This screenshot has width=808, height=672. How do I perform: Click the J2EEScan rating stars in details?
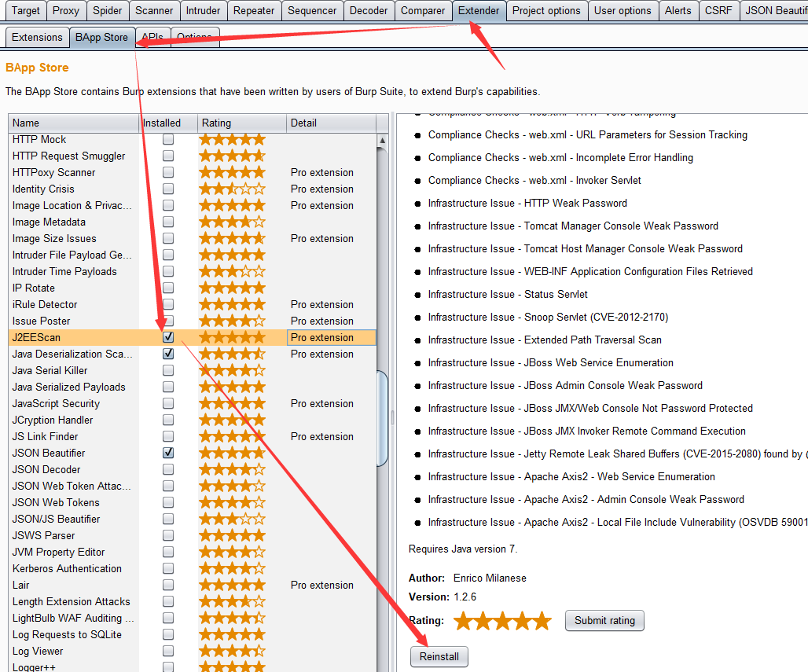[502, 621]
